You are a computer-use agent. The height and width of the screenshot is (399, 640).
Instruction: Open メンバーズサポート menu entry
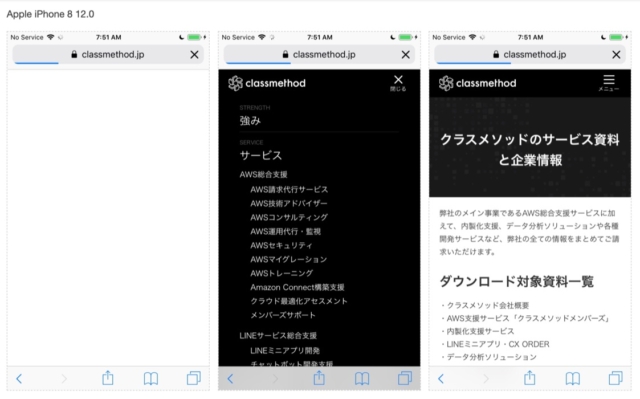[x=283, y=315]
